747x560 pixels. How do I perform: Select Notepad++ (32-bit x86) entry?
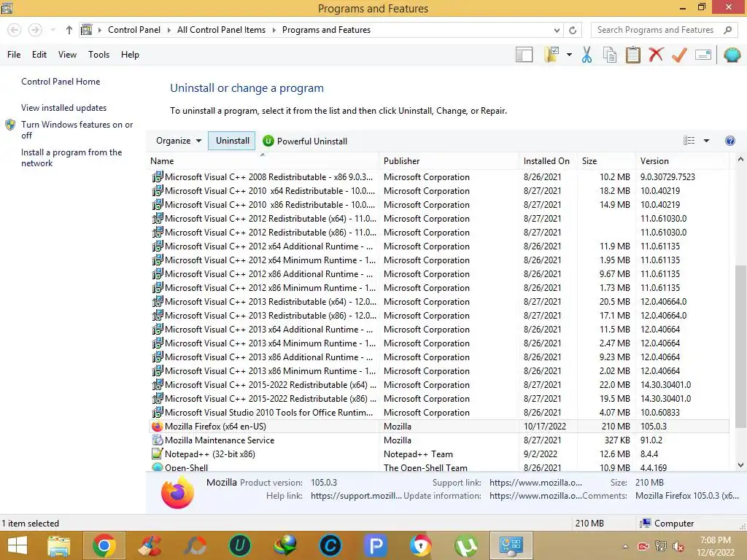pos(438,454)
